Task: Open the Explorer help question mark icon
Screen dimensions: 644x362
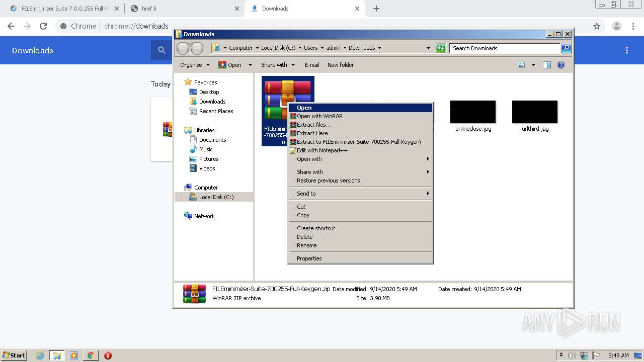Action: click(561, 65)
